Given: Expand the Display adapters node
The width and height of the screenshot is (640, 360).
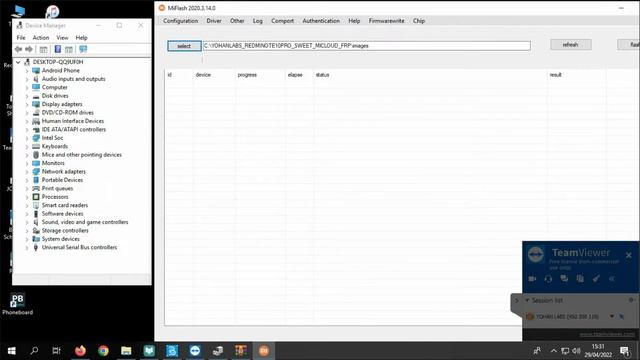Looking at the screenshot, I should point(27,104).
